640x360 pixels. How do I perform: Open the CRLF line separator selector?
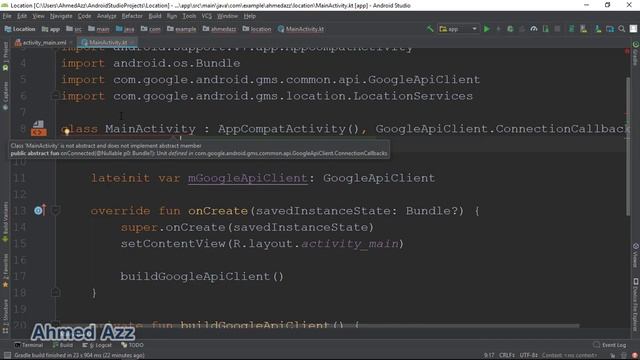(x=507, y=355)
